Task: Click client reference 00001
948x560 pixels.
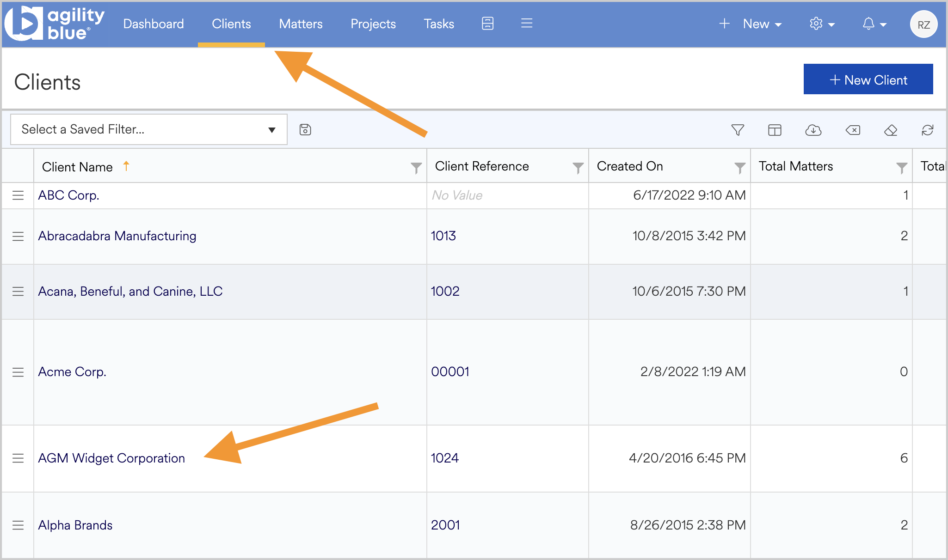Action: point(450,372)
